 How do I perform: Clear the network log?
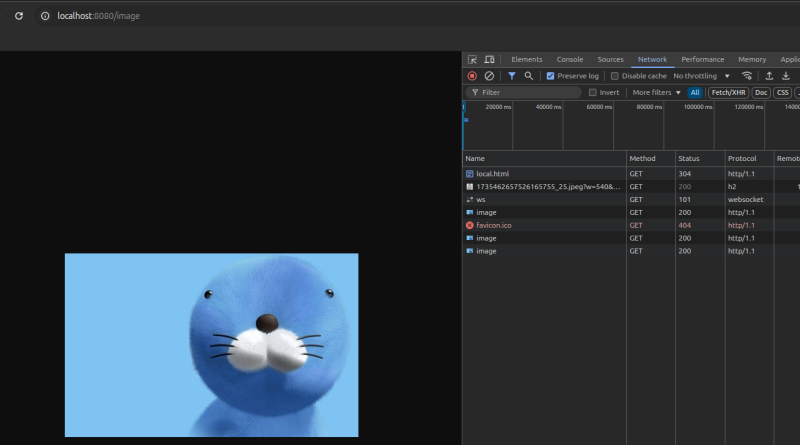[x=489, y=76]
